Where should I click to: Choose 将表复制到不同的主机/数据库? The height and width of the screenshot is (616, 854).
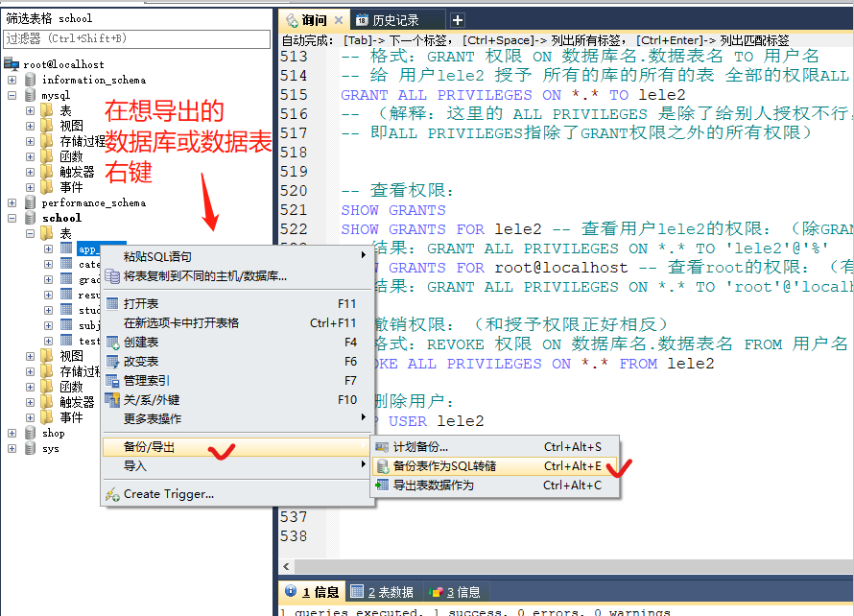236,276
